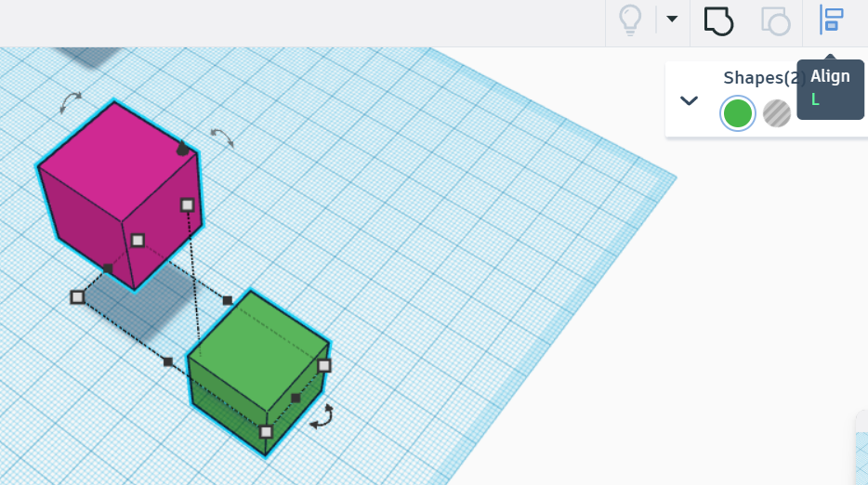Collapse the Shapes panel chevron
Image resolution: width=868 pixels, height=485 pixels.
(689, 100)
